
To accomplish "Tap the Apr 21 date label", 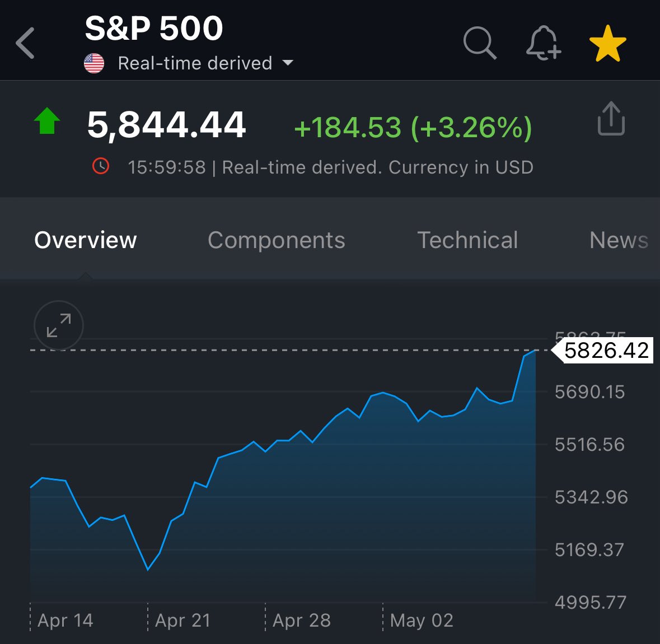I will (x=182, y=620).
